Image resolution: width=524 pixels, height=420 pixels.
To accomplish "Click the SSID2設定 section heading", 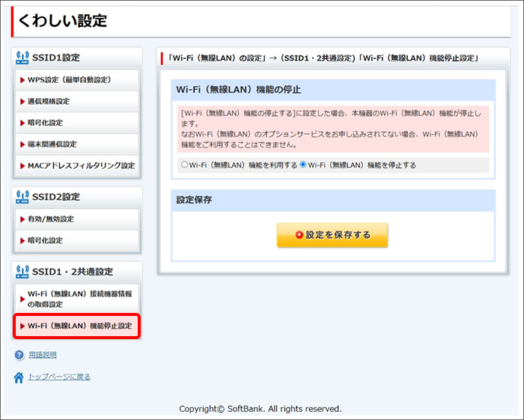I will 56,197.
